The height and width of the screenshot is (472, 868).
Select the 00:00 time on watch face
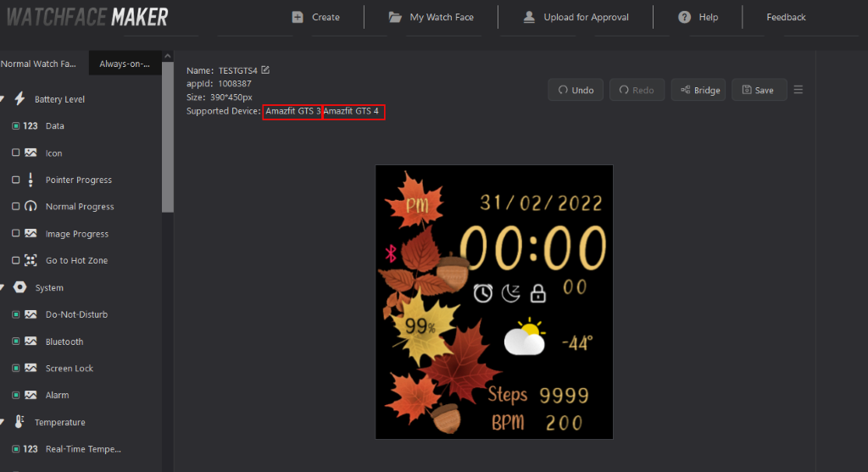(532, 248)
